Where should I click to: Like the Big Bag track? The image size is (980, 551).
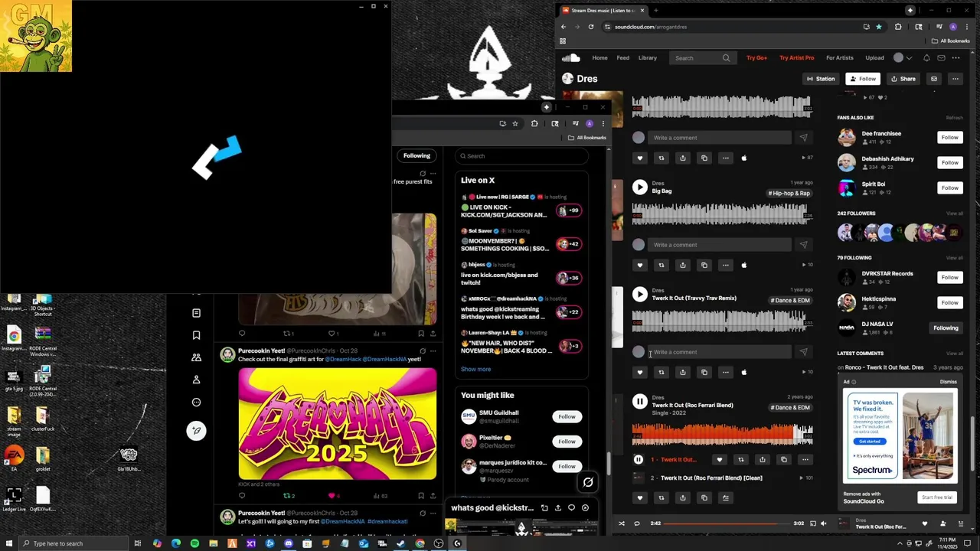coord(640,265)
